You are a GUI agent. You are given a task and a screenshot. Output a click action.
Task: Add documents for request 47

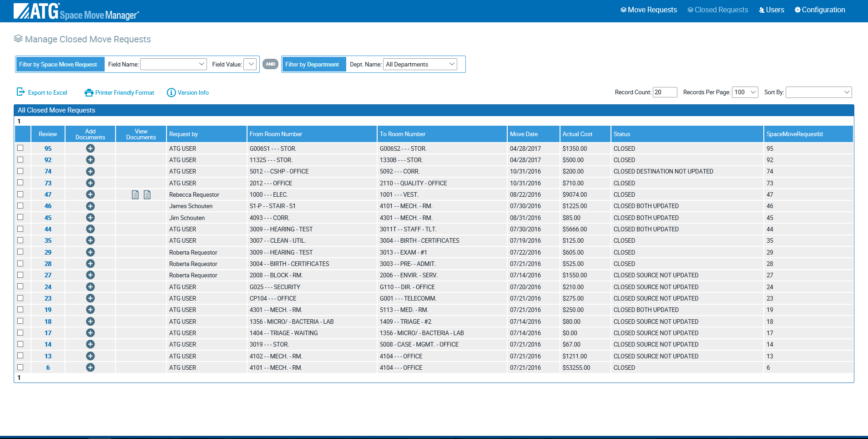(90, 194)
